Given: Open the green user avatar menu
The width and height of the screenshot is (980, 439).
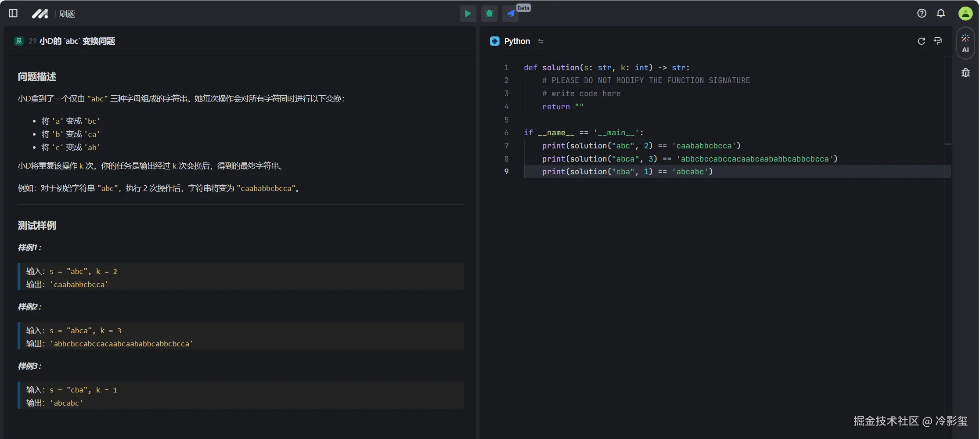Looking at the screenshot, I should (965, 14).
